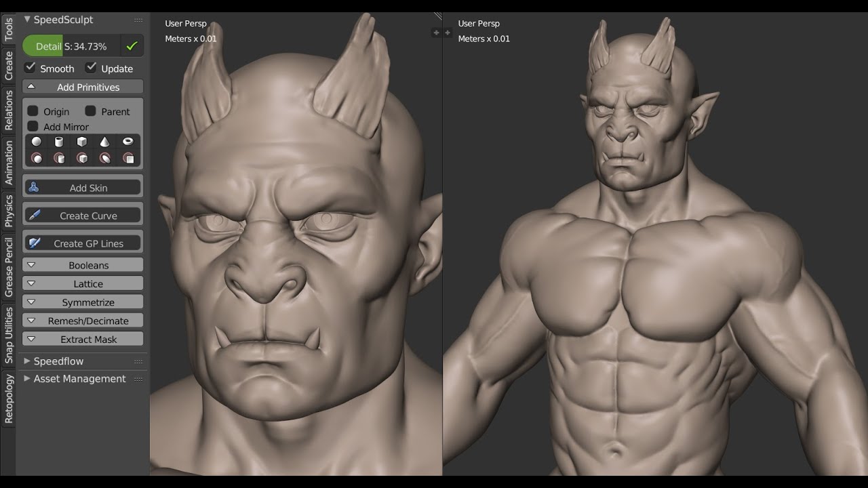Add a sphere primitive
This screenshot has width=868, height=488.
pos(37,142)
